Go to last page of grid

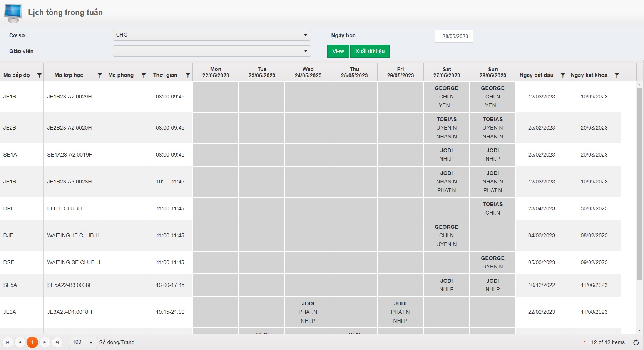[x=57, y=342]
